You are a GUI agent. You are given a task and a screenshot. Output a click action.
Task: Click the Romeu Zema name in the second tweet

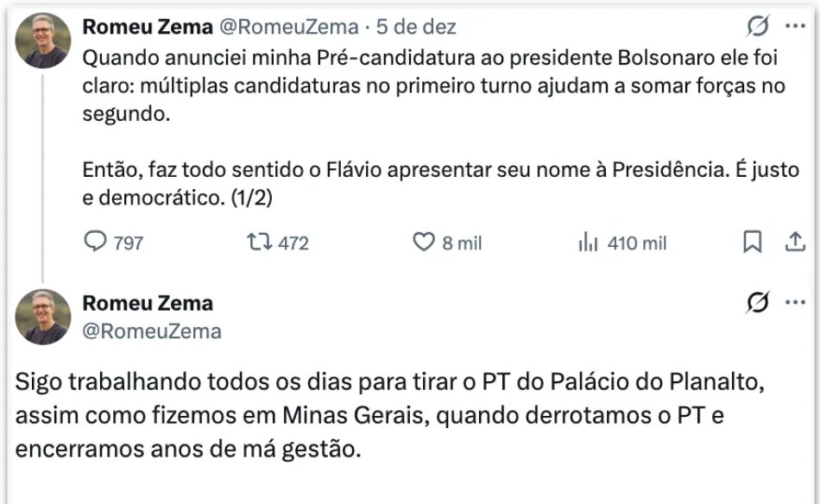pos(148,303)
